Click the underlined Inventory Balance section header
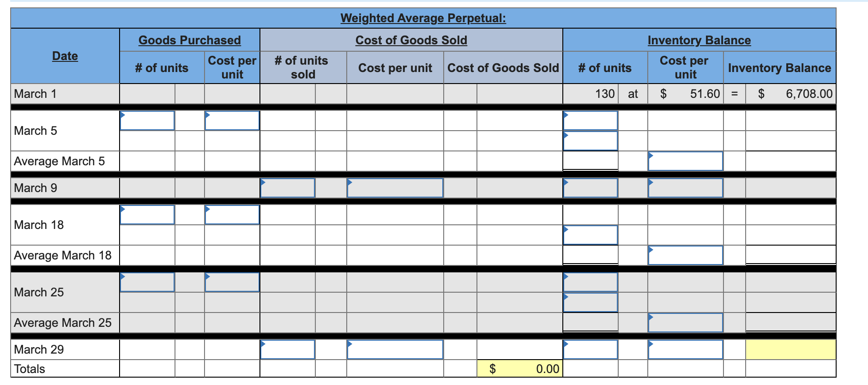 tap(699, 40)
